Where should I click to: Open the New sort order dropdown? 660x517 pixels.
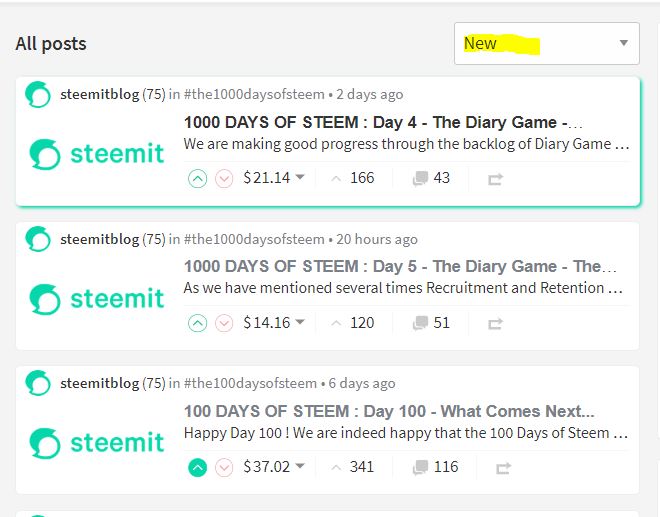[547, 43]
